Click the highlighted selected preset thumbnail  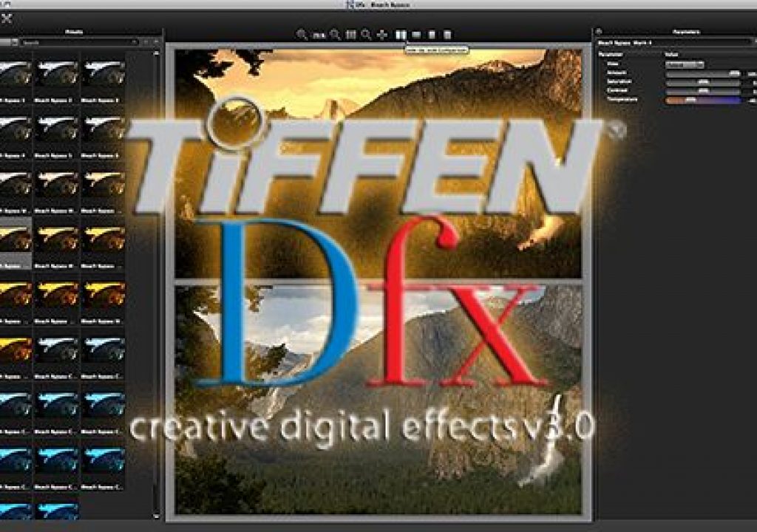tap(15, 239)
